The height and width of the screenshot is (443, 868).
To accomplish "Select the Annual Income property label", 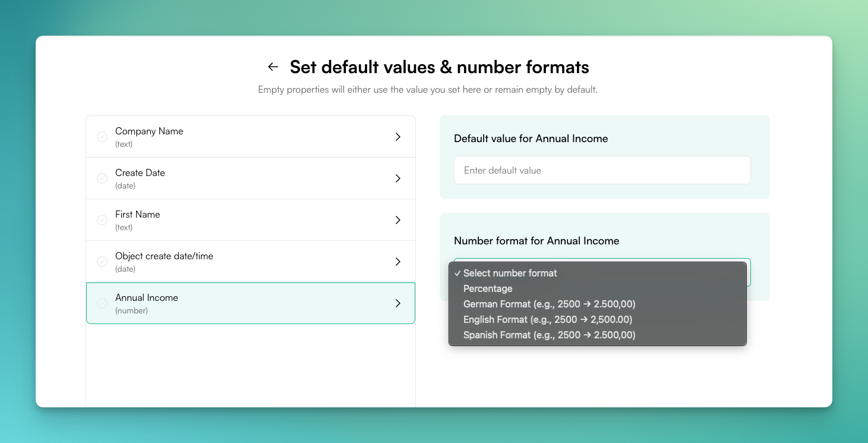I will pyautogui.click(x=147, y=298).
